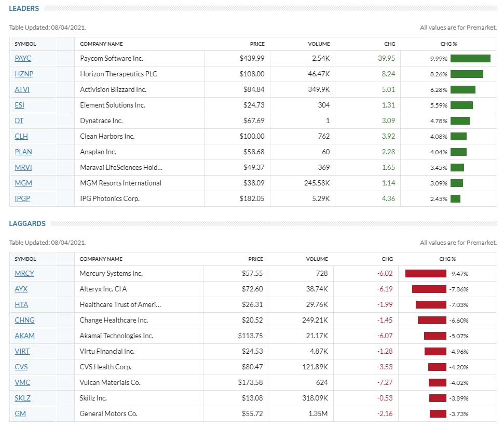504x427 pixels.
Task: Click the 245.58K volume cell
Action: 317,183
